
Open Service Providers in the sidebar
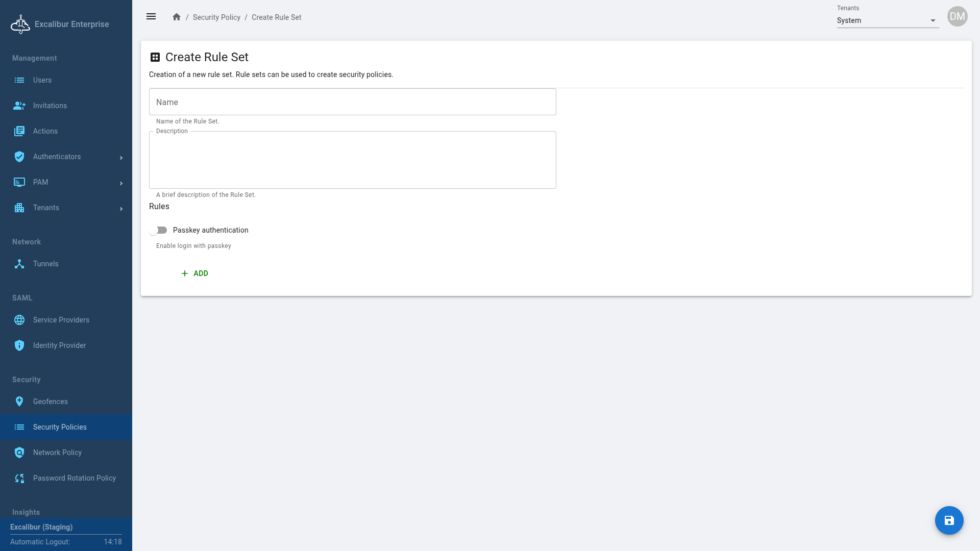[x=61, y=320]
